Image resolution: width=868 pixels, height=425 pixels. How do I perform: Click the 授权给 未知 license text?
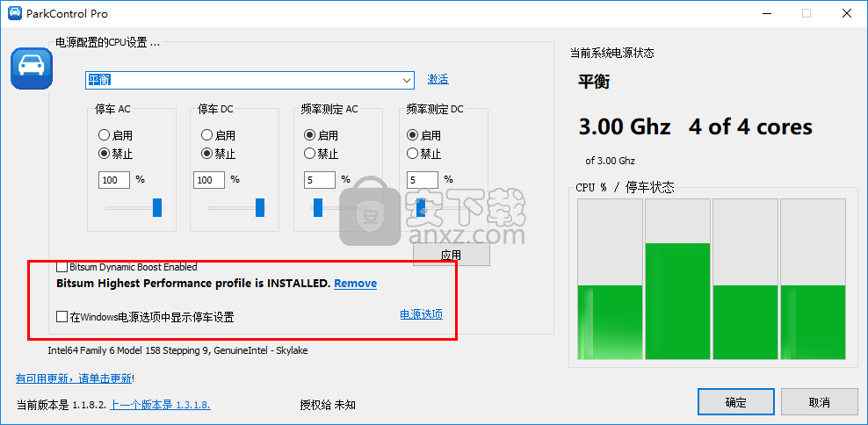click(x=328, y=405)
